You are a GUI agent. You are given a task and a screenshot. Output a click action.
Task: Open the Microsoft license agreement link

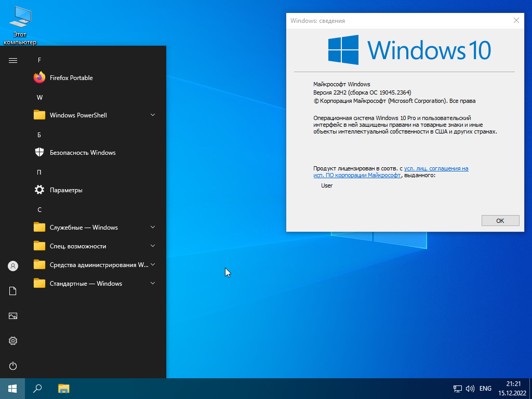click(x=436, y=168)
